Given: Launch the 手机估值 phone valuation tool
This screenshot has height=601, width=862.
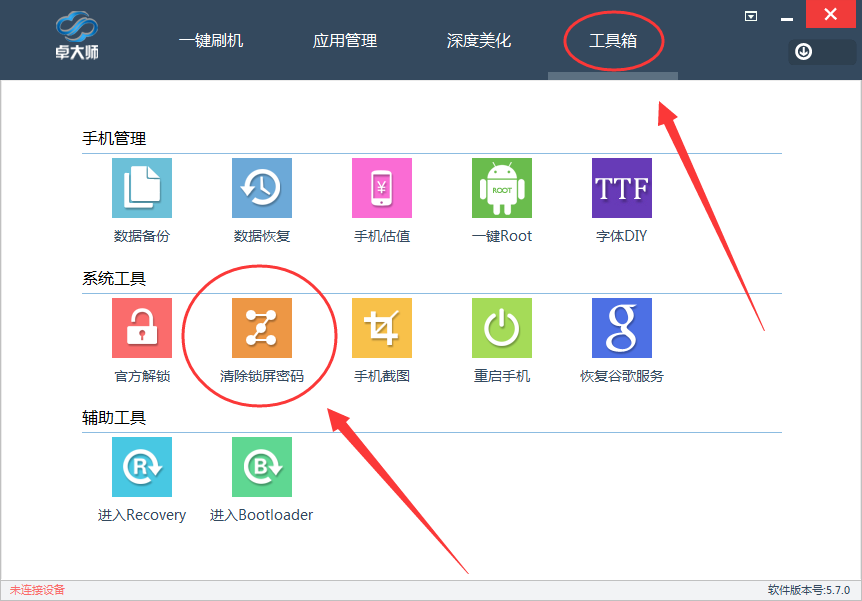Looking at the screenshot, I should click(381, 188).
